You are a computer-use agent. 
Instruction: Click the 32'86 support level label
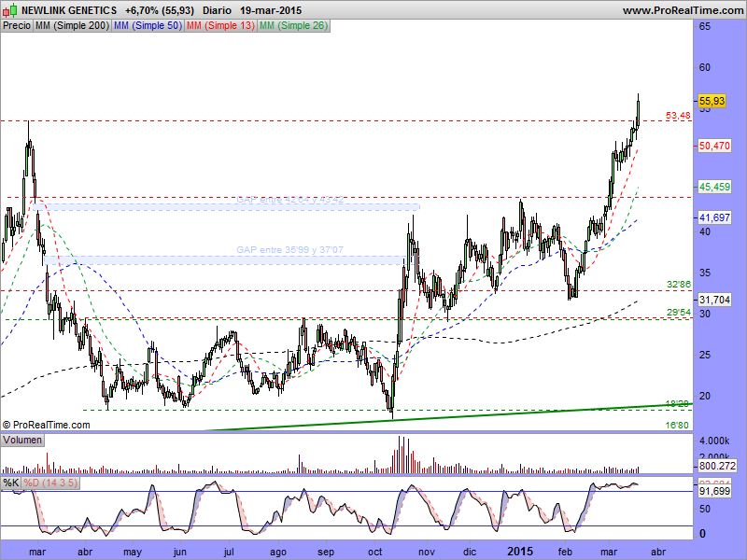pos(679,285)
